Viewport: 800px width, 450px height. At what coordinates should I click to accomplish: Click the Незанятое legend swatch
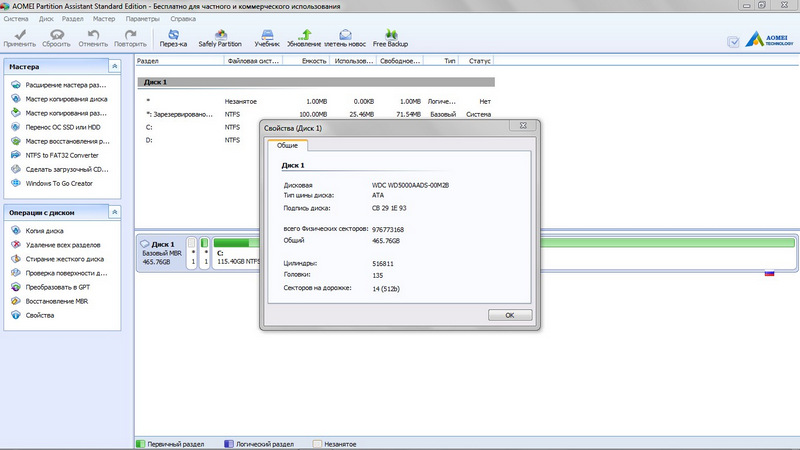[x=317, y=444]
